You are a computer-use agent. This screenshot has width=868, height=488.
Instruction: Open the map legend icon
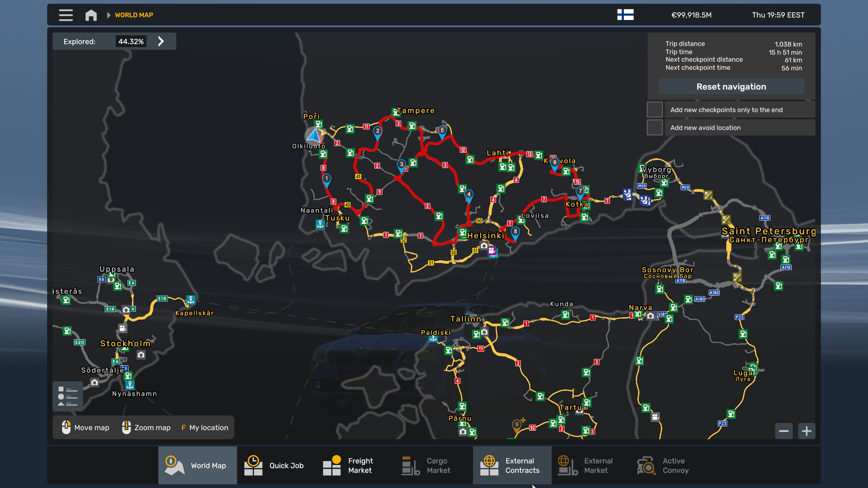click(x=68, y=396)
